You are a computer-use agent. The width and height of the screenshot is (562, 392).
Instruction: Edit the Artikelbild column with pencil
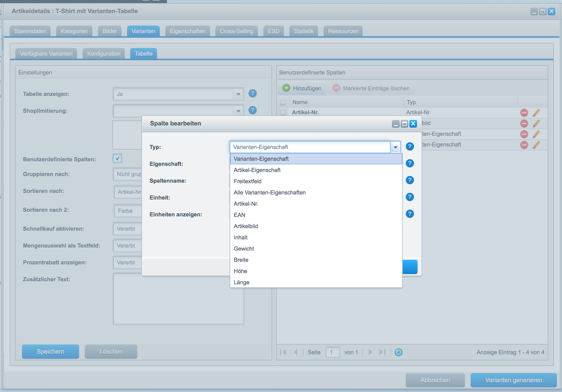coord(536,123)
